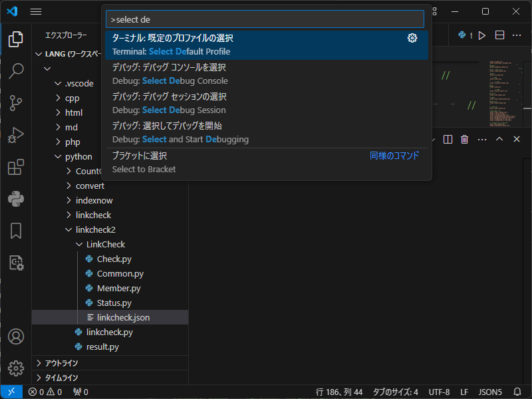Expand the indexnow folder
The image size is (532, 399).
click(68, 201)
